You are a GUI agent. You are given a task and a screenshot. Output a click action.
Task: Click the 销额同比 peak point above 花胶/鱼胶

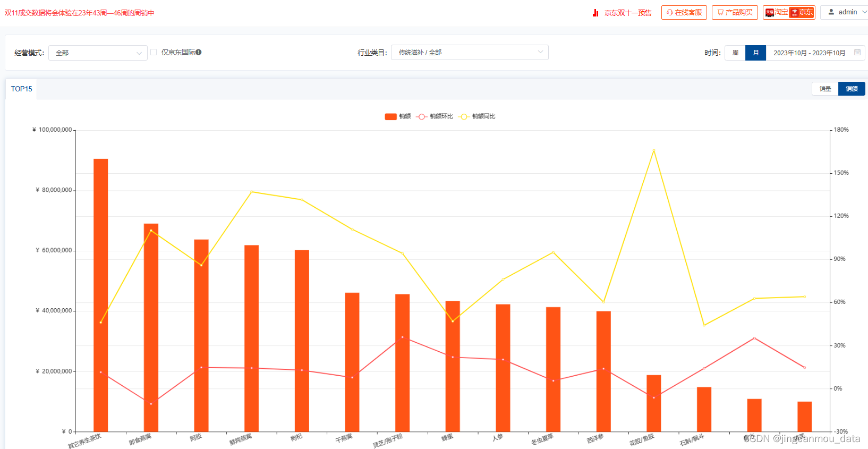[x=654, y=150]
